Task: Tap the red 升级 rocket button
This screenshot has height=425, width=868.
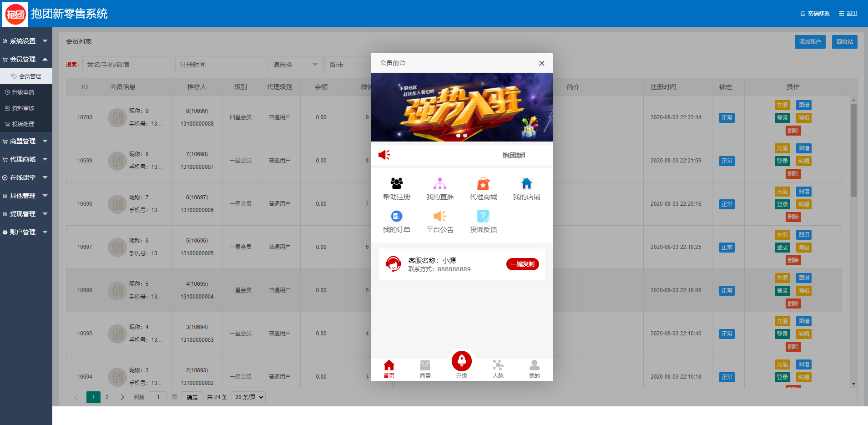Action: point(462,362)
